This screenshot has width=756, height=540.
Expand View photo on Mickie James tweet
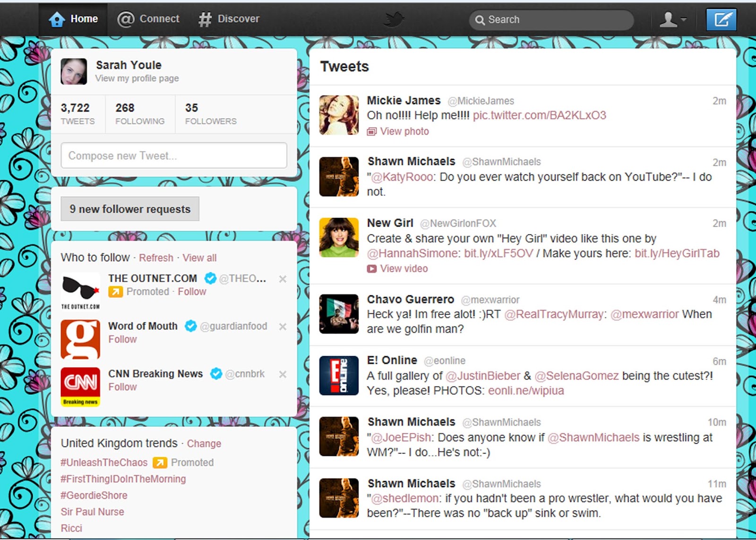tap(398, 131)
